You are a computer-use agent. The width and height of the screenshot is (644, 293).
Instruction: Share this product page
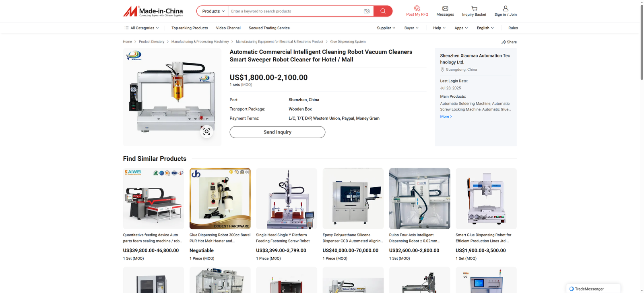(x=509, y=42)
